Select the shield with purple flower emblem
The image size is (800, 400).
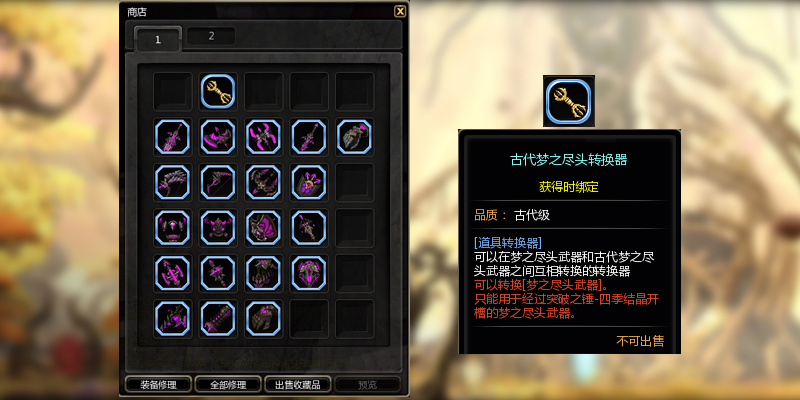pyautogui.click(x=309, y=182)
